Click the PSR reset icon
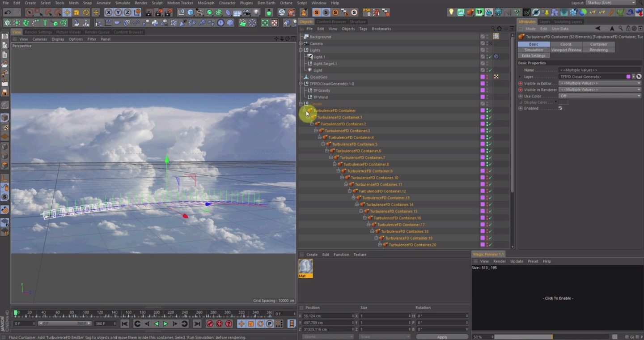 367,13
